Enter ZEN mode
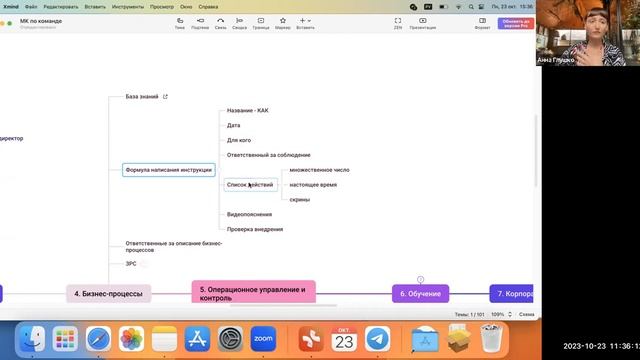The width and height of the screenshot is (640, 360). (x=398, y=23)
